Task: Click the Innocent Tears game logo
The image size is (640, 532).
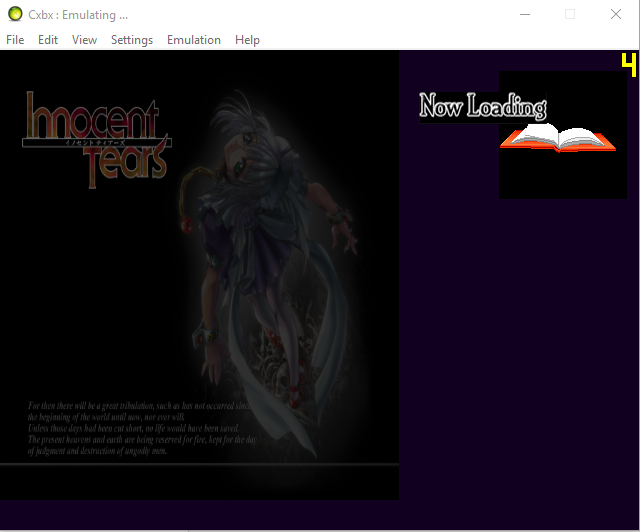Action: click(x=97, y=139)
